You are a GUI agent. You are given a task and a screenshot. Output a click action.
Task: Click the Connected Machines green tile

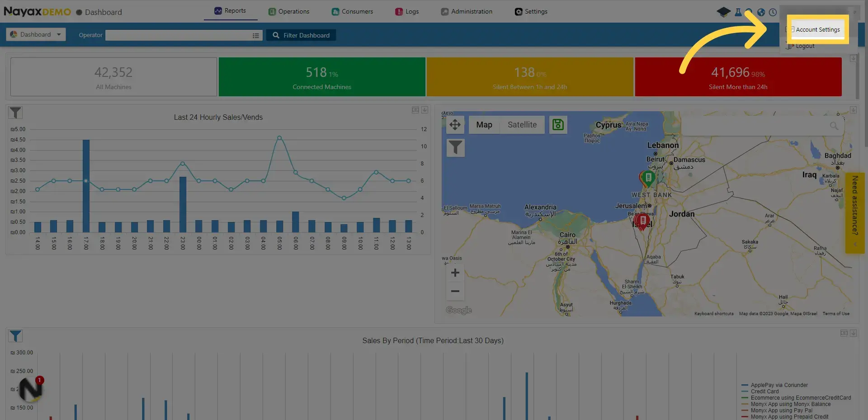point(322,77)
